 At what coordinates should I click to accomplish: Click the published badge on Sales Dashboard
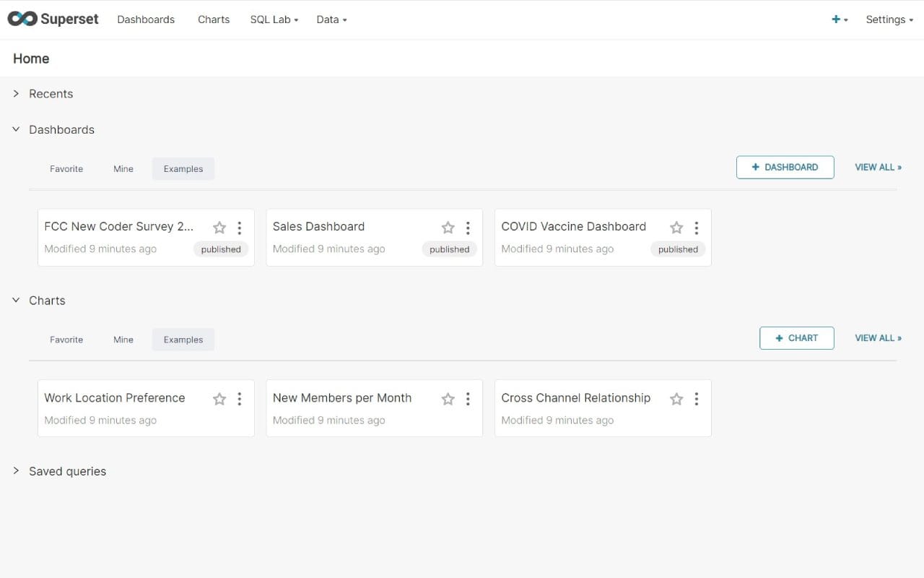click(449, 249)
